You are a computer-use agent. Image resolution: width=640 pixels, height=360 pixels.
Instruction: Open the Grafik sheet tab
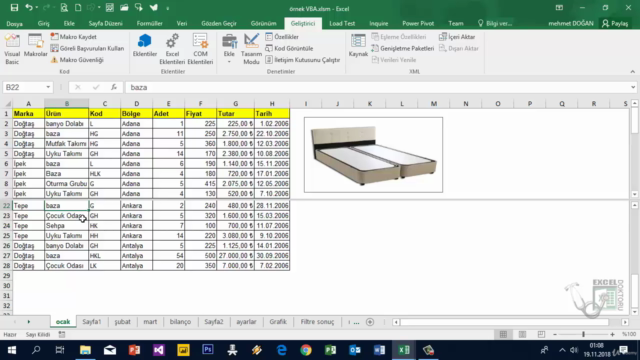pos(278,322)
